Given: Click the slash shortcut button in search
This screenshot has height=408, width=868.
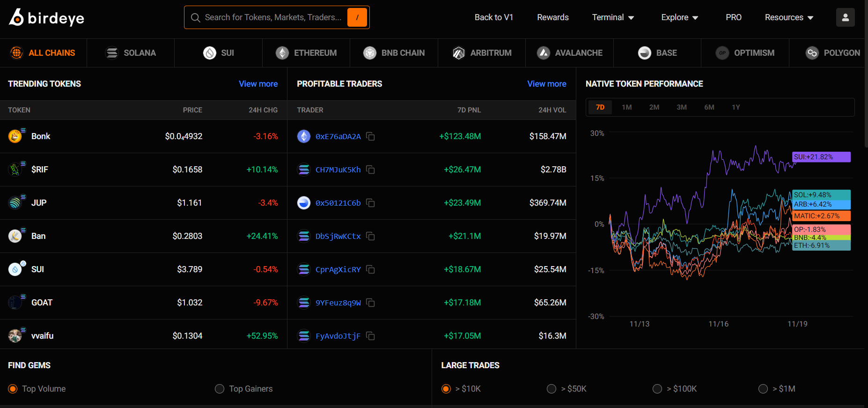Looking at the screenshot, I should tap(357, 17).
